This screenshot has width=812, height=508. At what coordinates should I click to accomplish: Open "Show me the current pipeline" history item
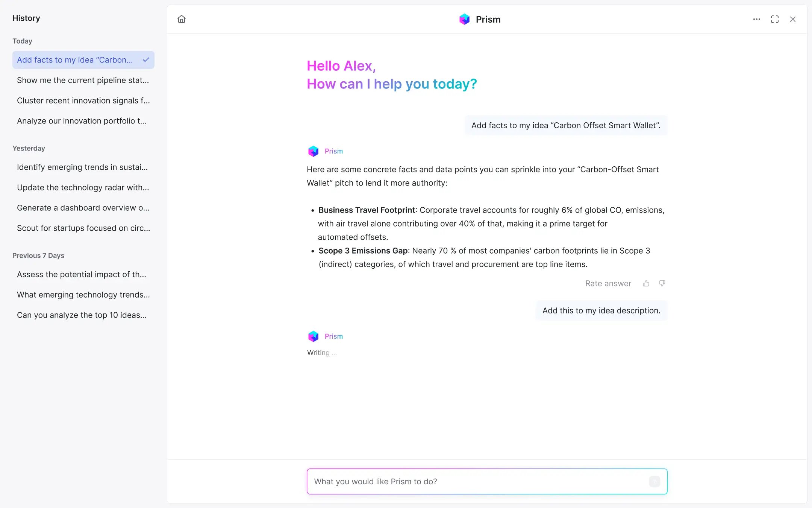pyautogui.click(x=83, y=80)
